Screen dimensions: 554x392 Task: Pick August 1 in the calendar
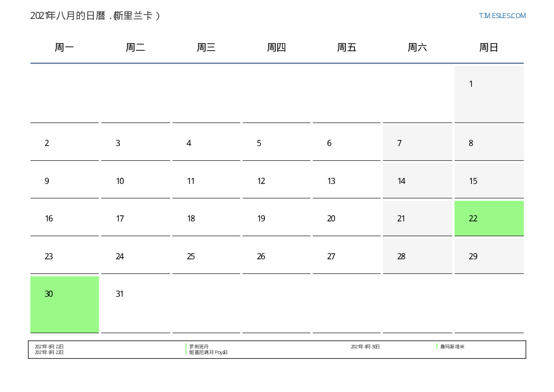(489, 94)
